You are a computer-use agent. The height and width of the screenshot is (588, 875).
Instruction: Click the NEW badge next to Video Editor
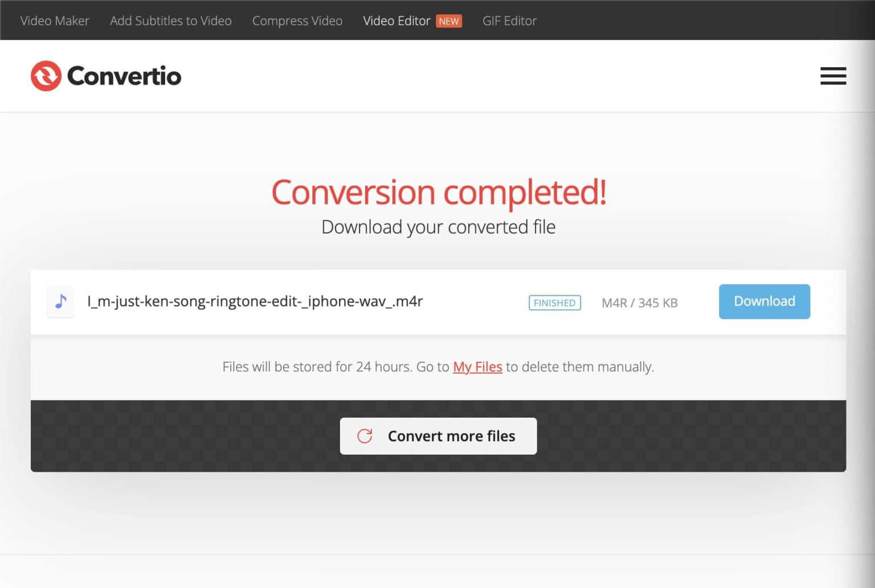point(449,21)
